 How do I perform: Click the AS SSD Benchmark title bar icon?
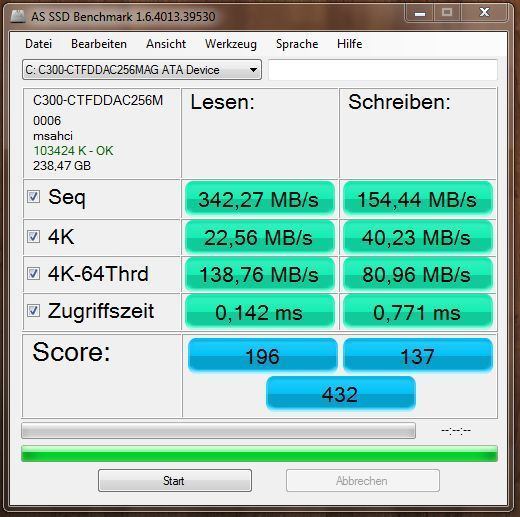pyautogui.click(x=18, y=16)
